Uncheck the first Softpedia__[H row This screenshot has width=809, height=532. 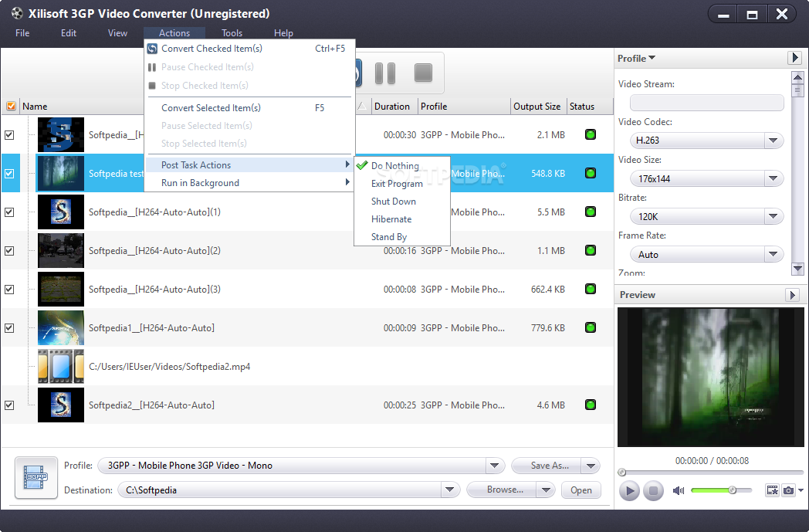9,135
